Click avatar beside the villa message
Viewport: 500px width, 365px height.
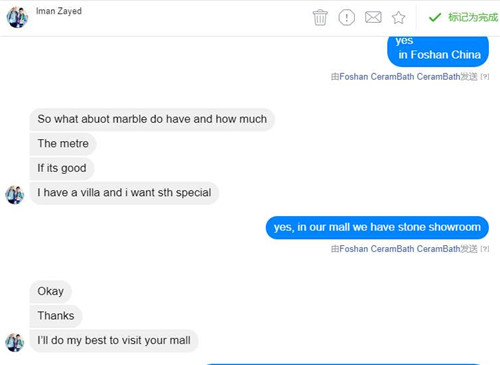click(15, 195)
